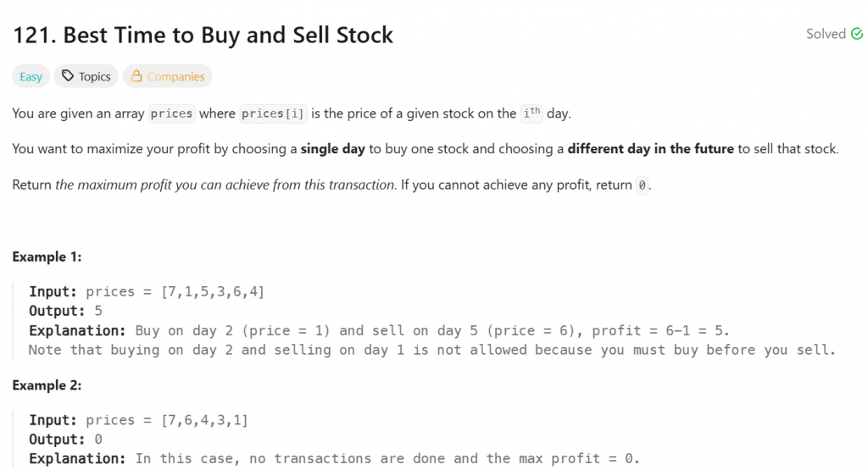This screenshot has height=470, width=868.
Task: Click the inline code word prices
Action: click(171, 113)
